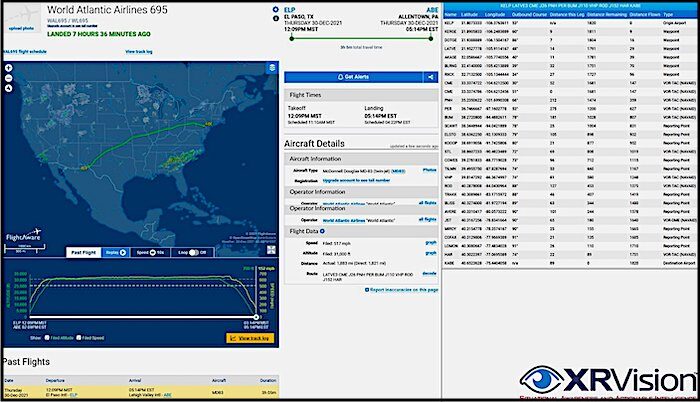Viewport: 700px width, 402px height.
Task: Open the Altitude graph link
Action: (431, 253)
